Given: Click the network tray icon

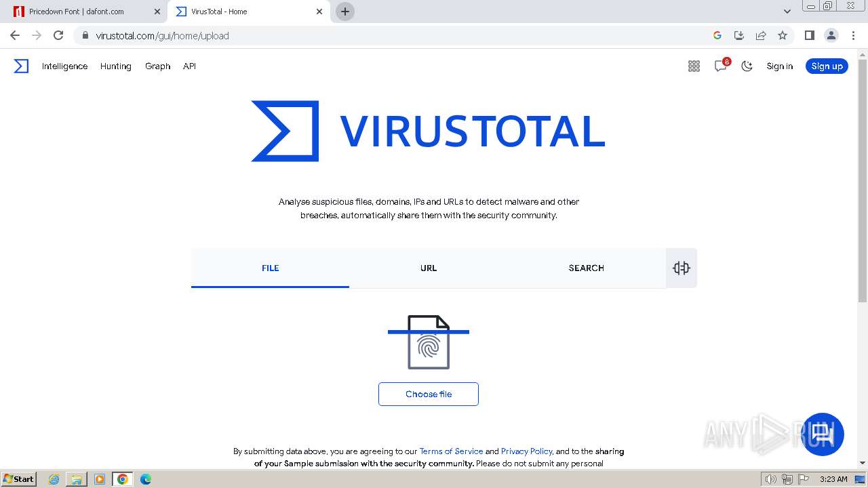Looking at the screenshot, I should click(787, 479).
